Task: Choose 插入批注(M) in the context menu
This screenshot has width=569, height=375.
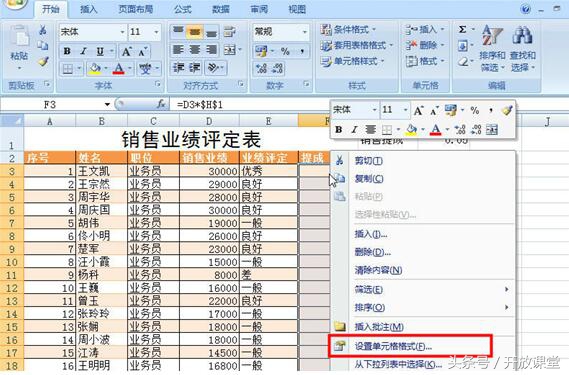Action: 423,327
